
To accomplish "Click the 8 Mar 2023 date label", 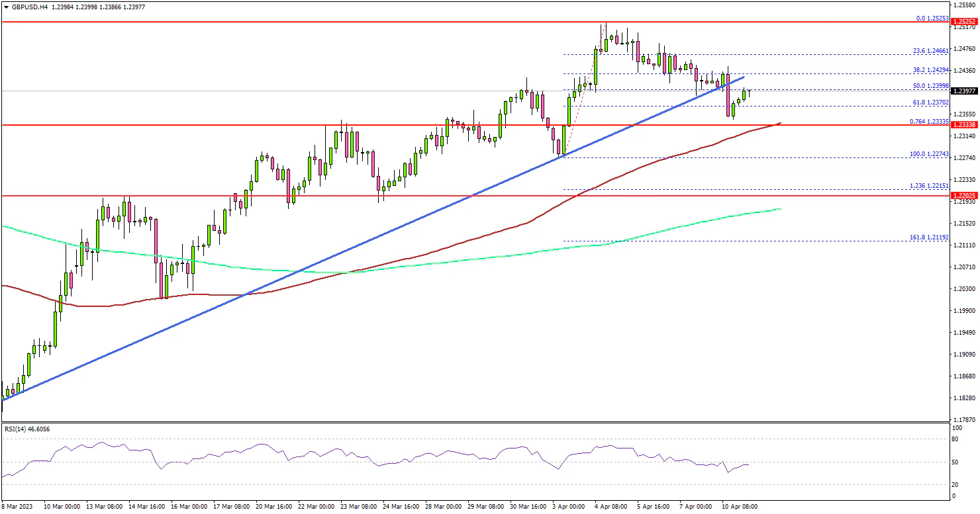I will click(18, 506).
